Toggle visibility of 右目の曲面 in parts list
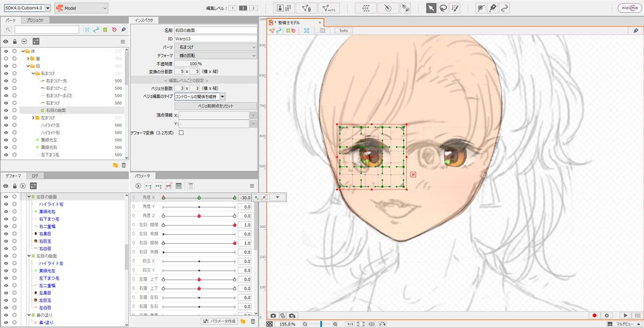644x328 pixels. [5, 110]
